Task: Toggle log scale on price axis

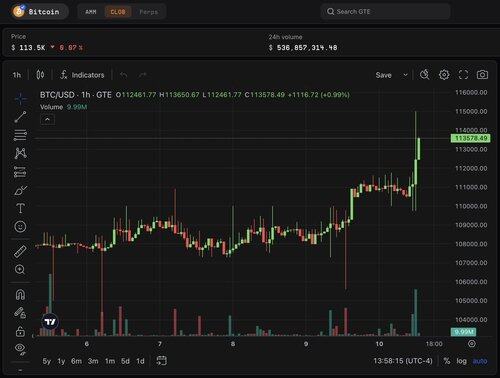Action: tap(462, 361)
